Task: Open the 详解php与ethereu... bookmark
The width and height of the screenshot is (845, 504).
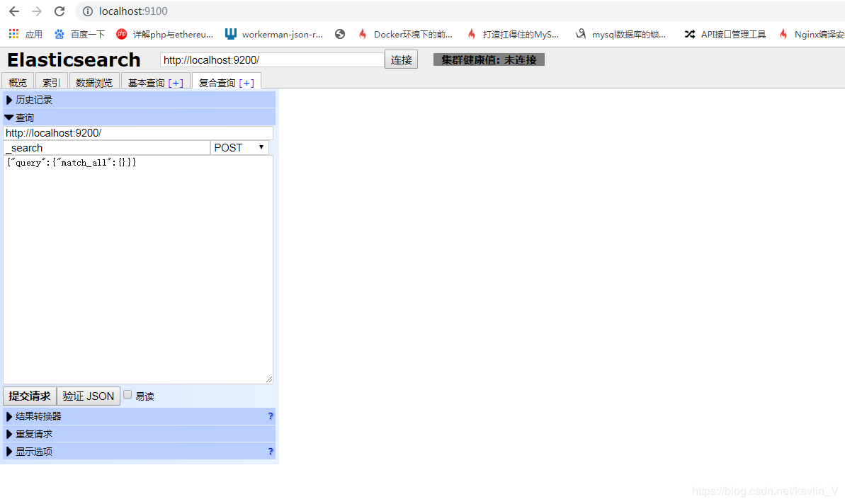Action: point(165,34)
